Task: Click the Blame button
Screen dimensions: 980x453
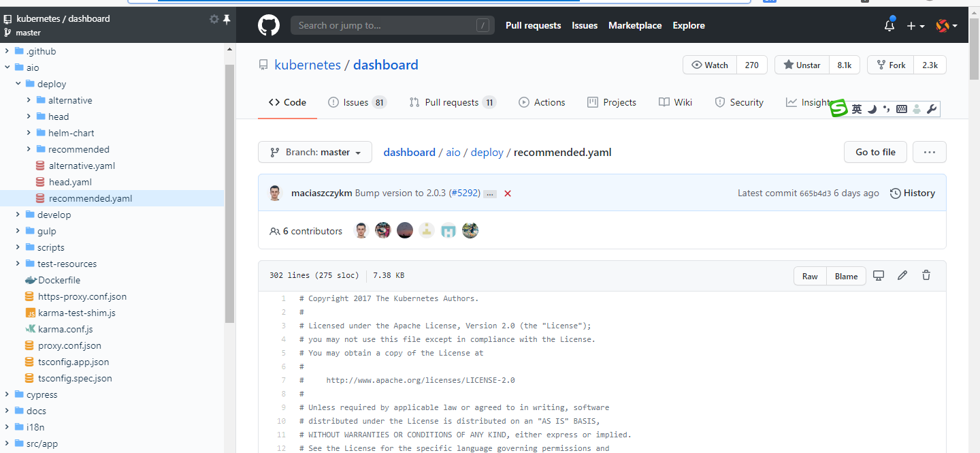Action: [846, 276]
